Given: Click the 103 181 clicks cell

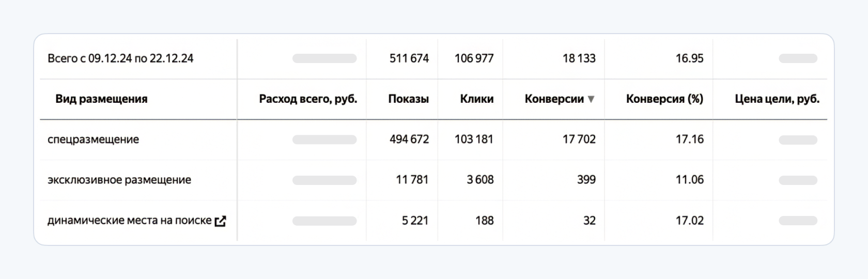Looking at the screenshot, I should click(x=474, y=139).
